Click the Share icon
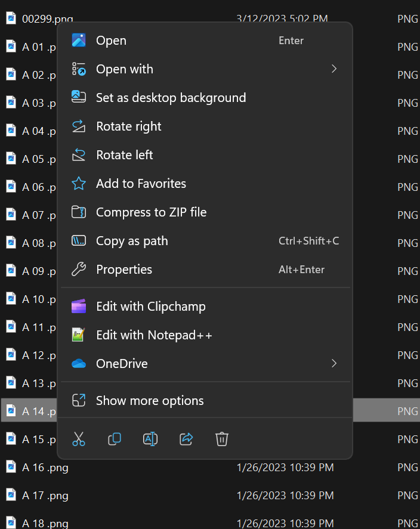The width and height of the screenshot is (420, 529). coord(186,439)
